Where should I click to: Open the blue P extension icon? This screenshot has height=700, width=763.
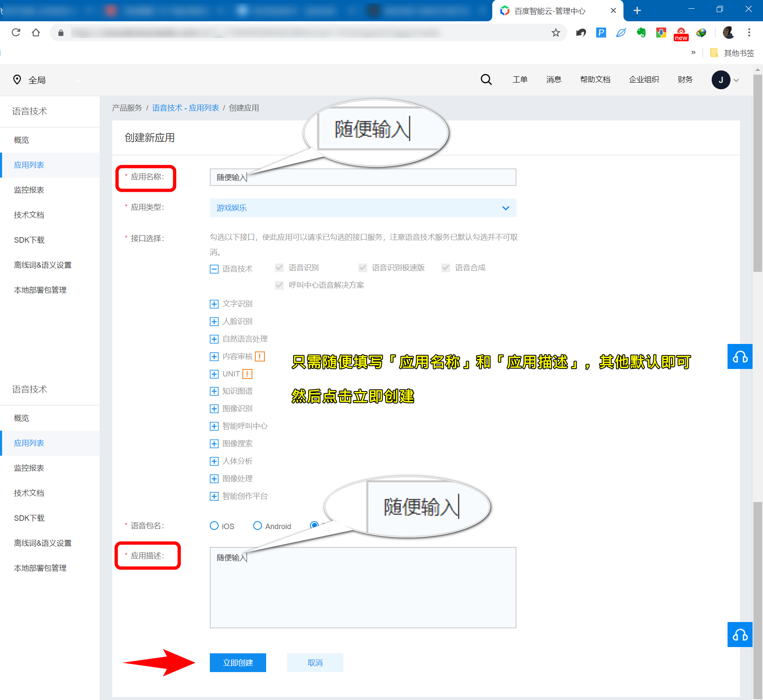click(x=601, y=33)
